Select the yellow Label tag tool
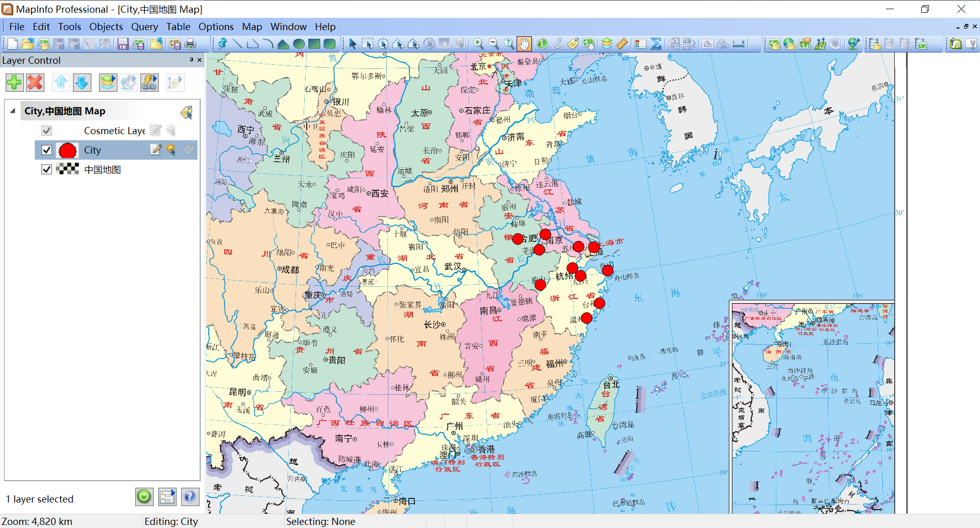 (573, 44)
